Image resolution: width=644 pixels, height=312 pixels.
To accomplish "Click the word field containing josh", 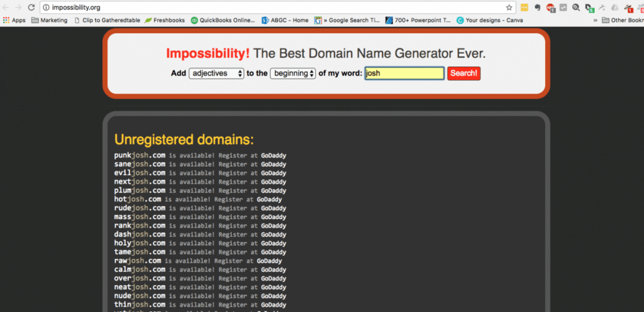I will coord(404,74).
